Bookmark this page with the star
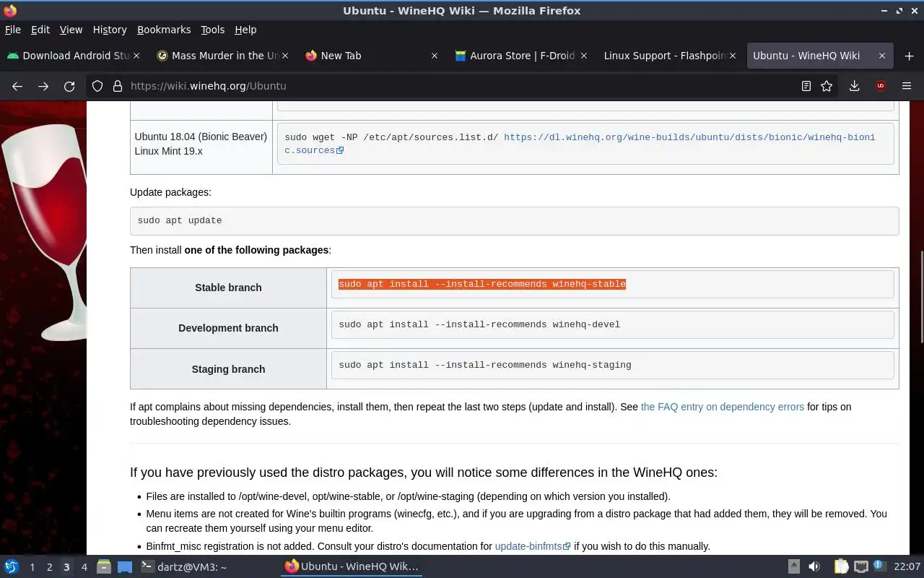Viewport: 924px width, 578px height. (x=827, y=86)
